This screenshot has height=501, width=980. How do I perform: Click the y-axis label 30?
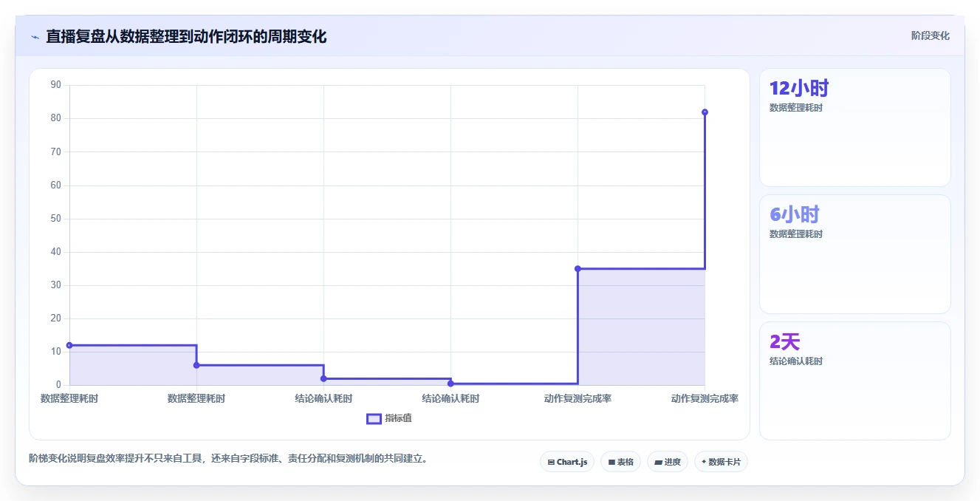(56, 285)
